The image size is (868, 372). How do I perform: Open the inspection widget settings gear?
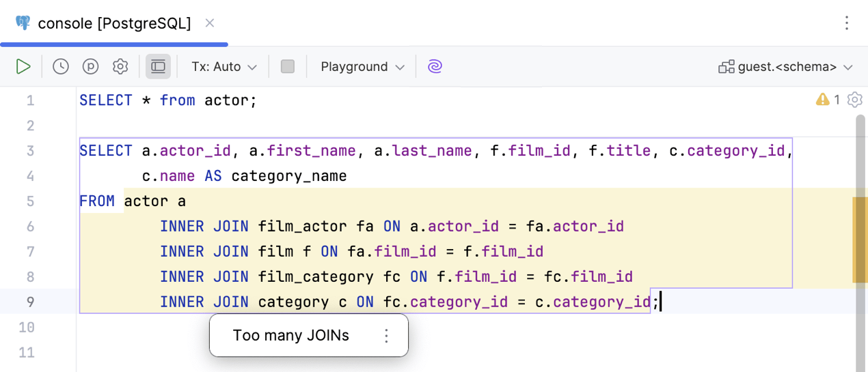(854, 100)
